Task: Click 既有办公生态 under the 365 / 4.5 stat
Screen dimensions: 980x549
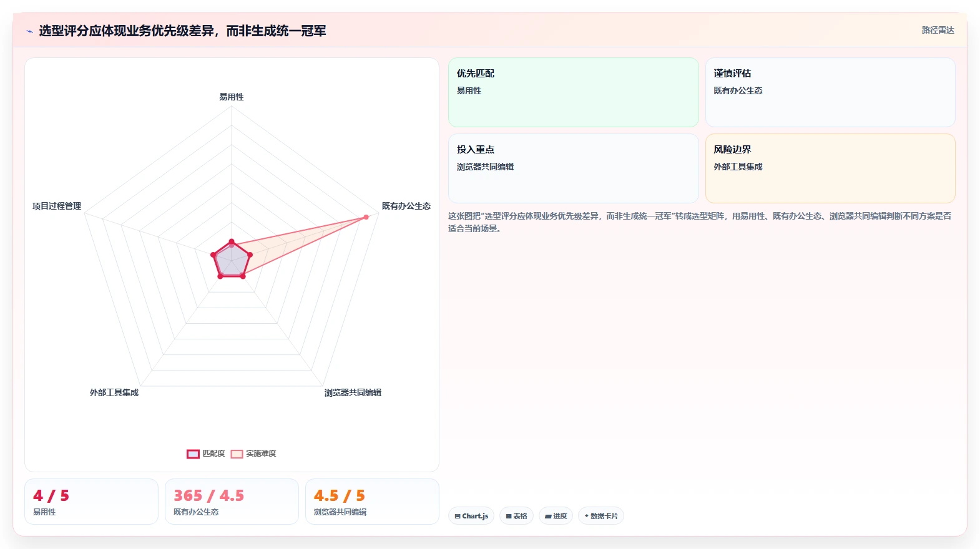Action: coord(196,512)
